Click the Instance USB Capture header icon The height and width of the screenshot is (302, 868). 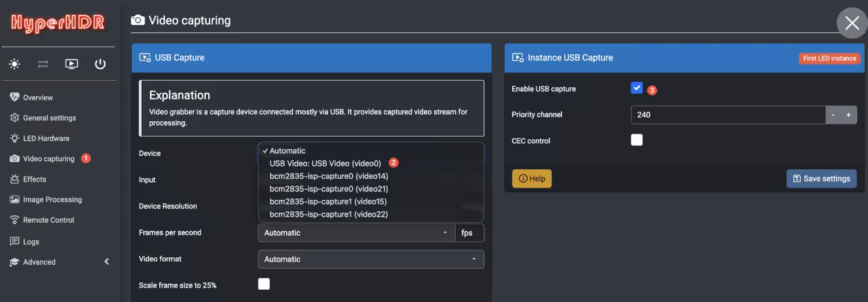[518, 58]
